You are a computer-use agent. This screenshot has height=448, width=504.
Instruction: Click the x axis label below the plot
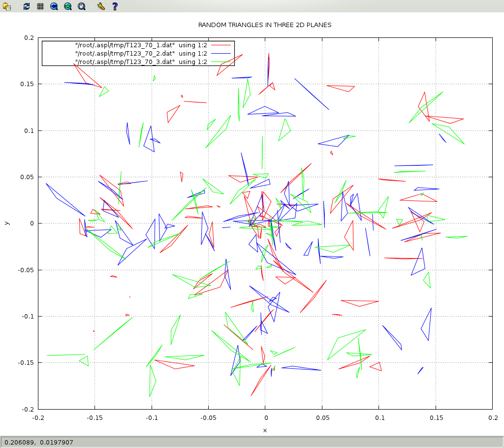[265, 430]
